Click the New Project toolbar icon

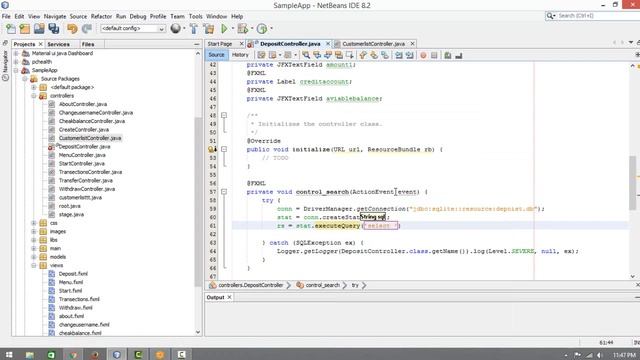pos(25,29)
